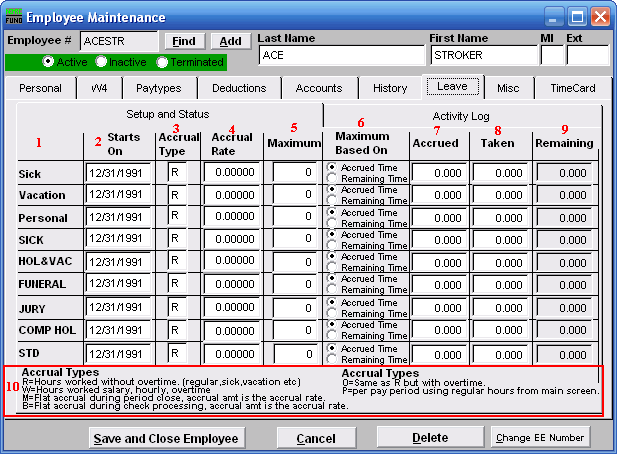Click the FUND app icon in title bar

14,17
